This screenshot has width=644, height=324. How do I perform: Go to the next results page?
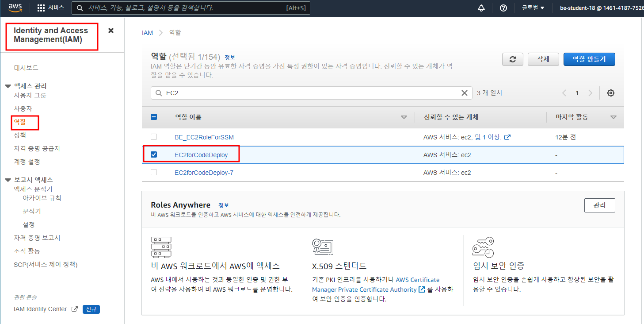tap(590, 93)
